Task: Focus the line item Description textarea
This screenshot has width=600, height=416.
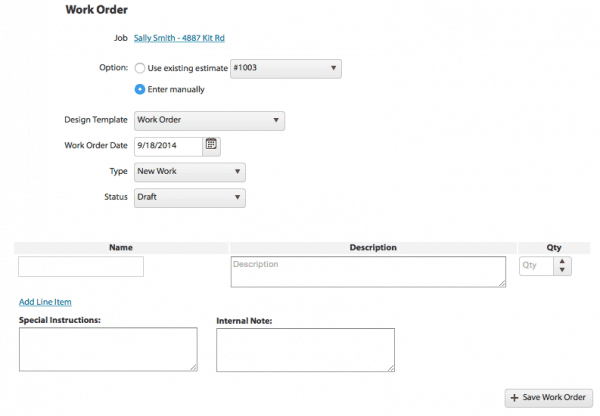Action: (368, 272)
